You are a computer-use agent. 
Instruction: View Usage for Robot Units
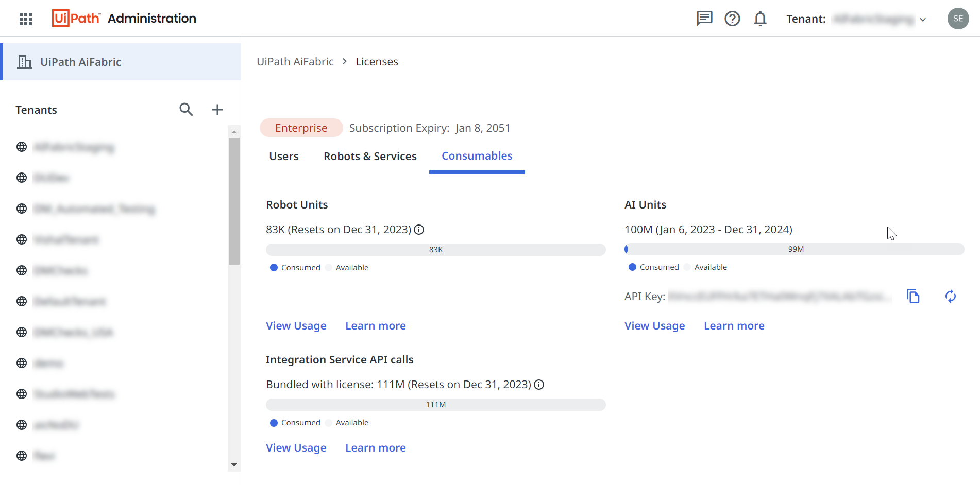[296, 326]
